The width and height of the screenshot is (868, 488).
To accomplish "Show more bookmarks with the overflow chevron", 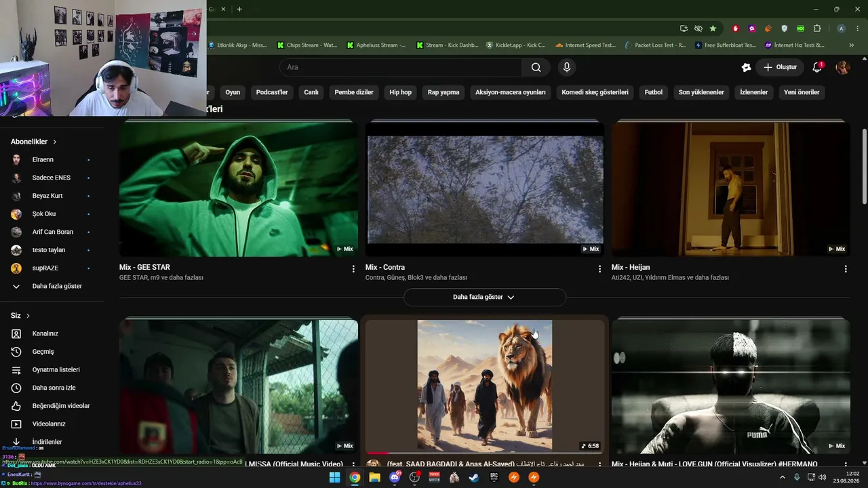I will point(852,45).
